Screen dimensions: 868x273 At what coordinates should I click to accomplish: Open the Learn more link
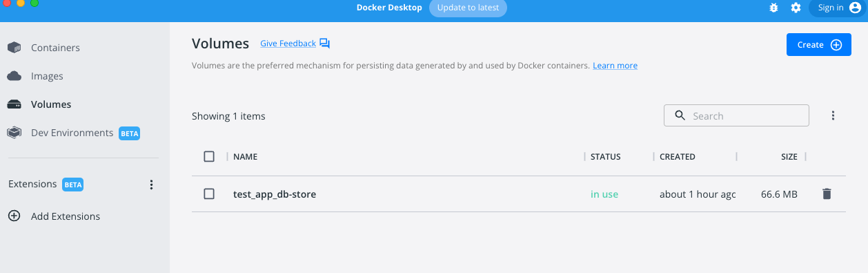click(615, 66)
